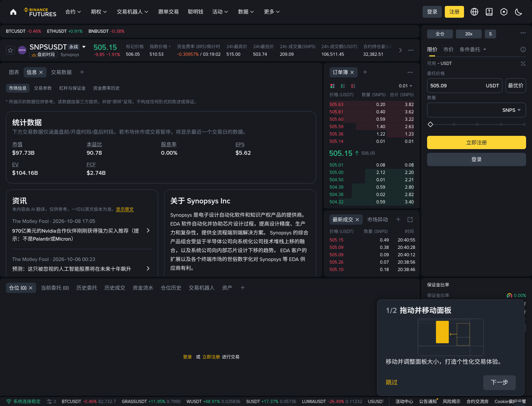Click 立即注册 yellow button
The width and height of the screenshot is (532, 406).
tap(476, 143)
